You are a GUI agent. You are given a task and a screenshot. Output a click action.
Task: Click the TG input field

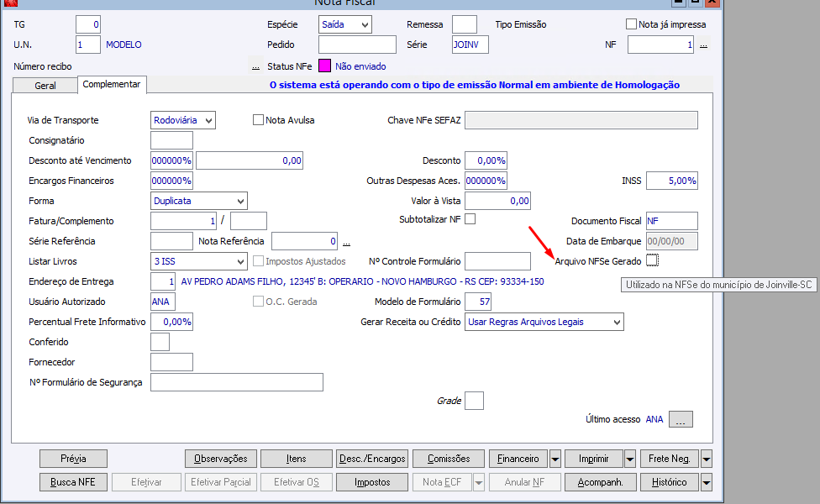point(88,24)
